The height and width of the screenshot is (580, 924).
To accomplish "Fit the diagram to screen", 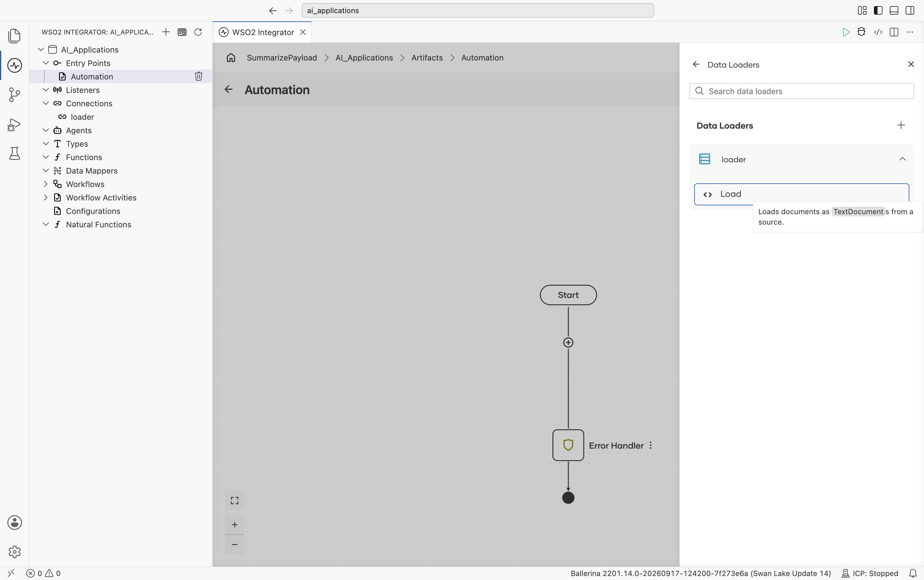I will pos(235,501).
